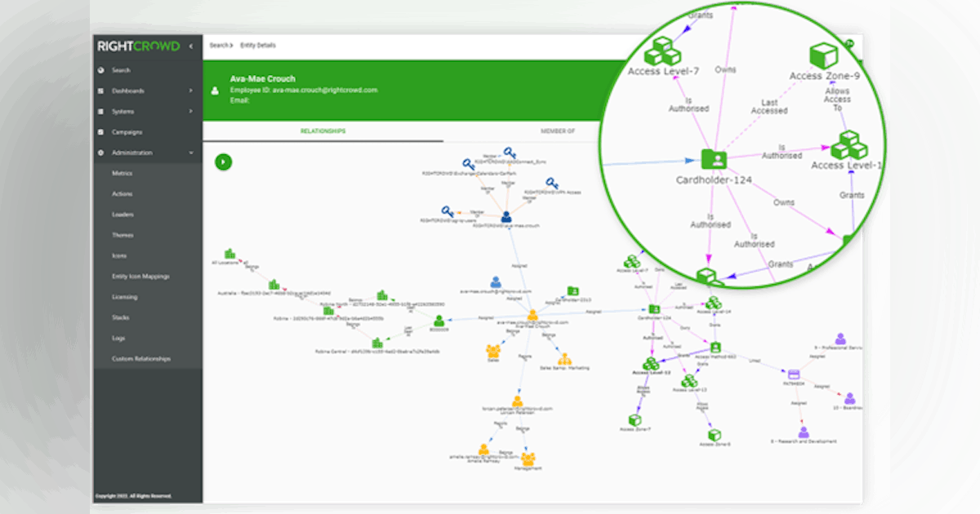Select the dark blue RIGHTCROWD\ava-mae.crouch account node
Image resolution: width=980 pixels, height=514 pixels.
tap(506, 216)
